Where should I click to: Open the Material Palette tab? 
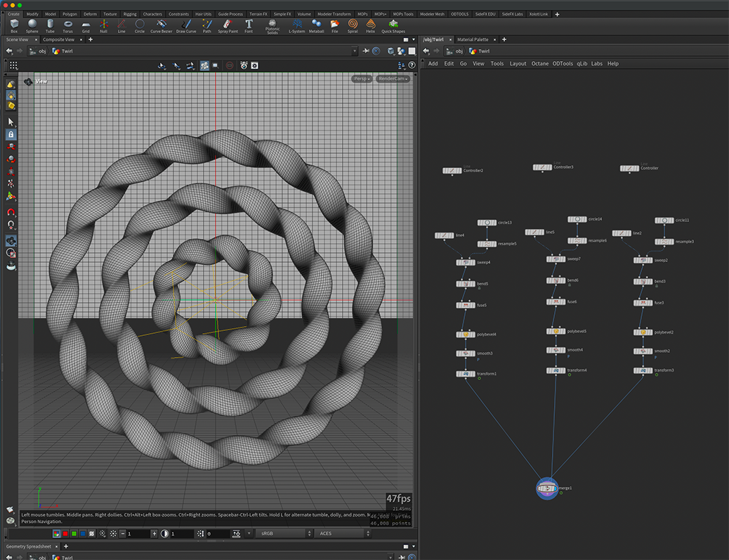pos(473,39)
